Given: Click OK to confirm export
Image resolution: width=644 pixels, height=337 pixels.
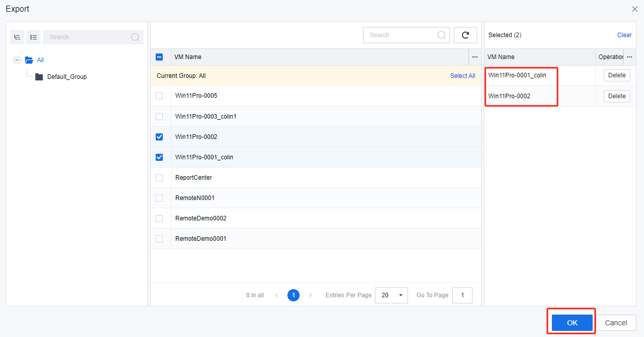Looking at the screenshot, I should [572, 323].
